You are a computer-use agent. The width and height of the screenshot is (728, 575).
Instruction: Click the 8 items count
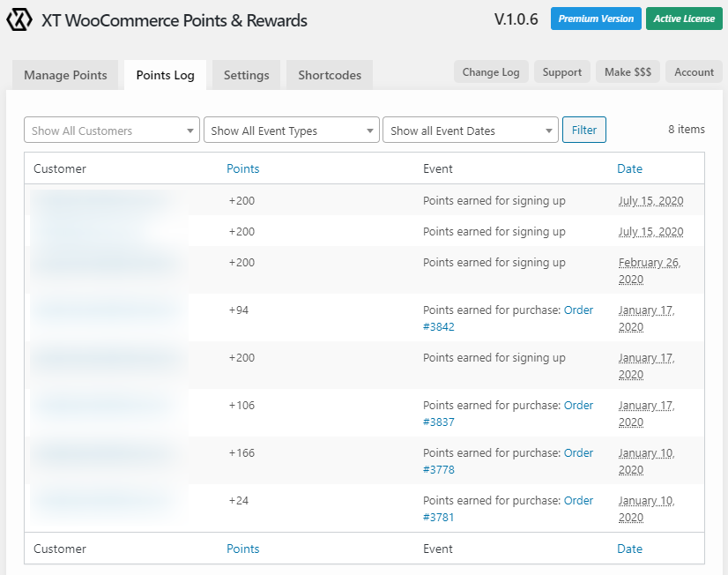(687, 129)
